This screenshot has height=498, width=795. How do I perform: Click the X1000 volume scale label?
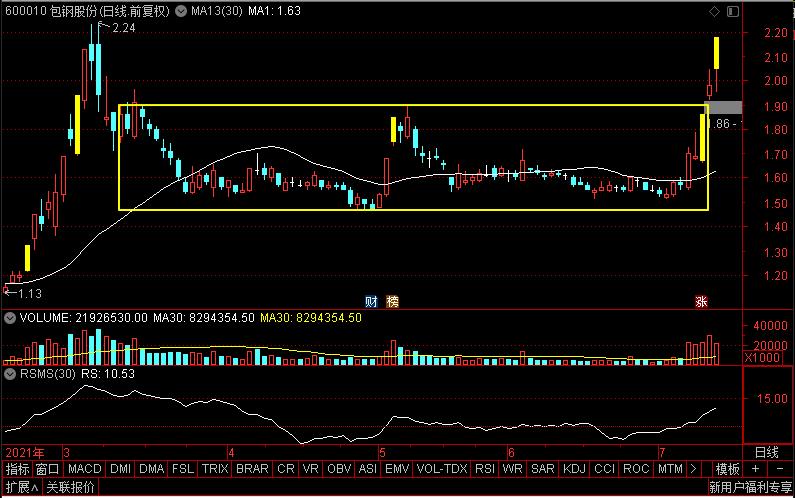tap(762, 358)
